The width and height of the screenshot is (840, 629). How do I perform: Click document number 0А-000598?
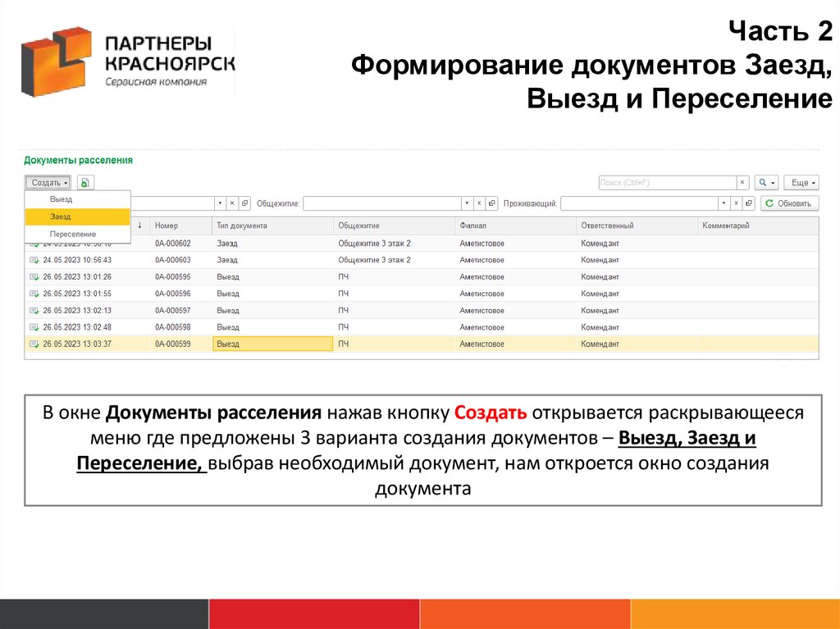(172, 327)
